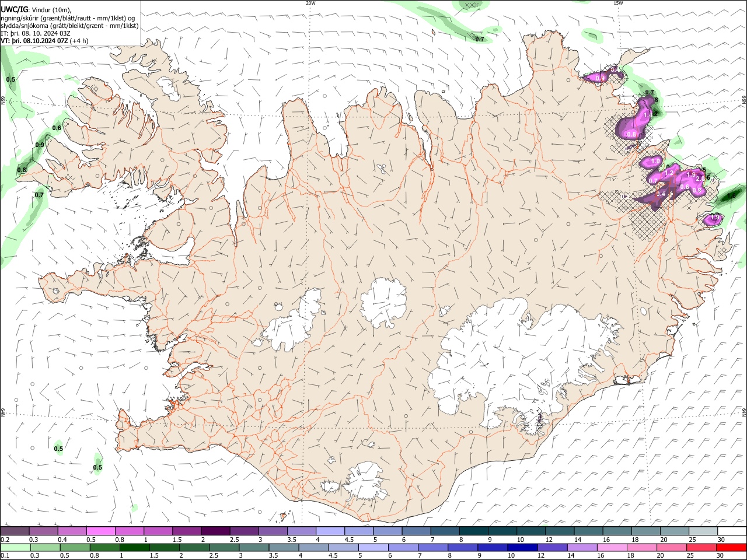
Task: Click the '3.5' label under upper legend scale
Action: 291,540
